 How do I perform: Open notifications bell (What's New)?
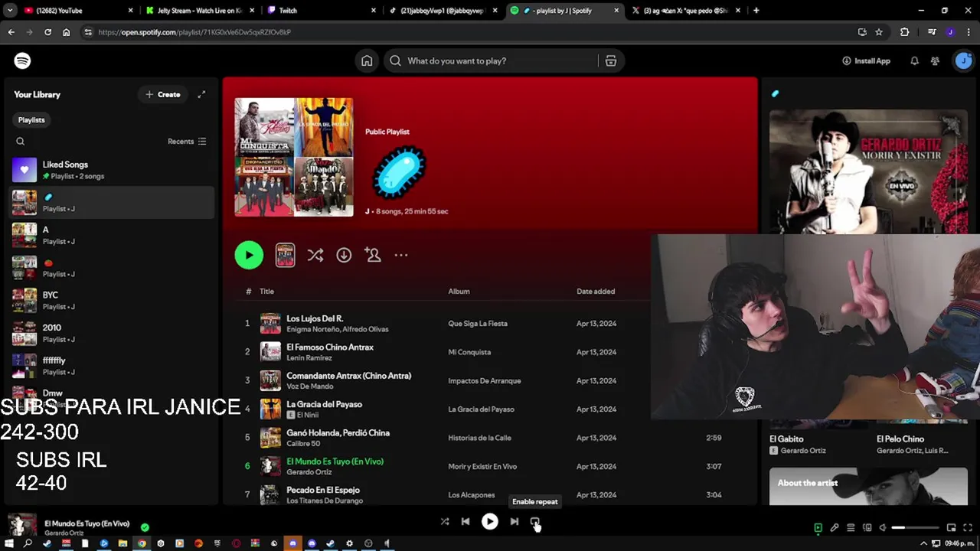coord(914,61)
